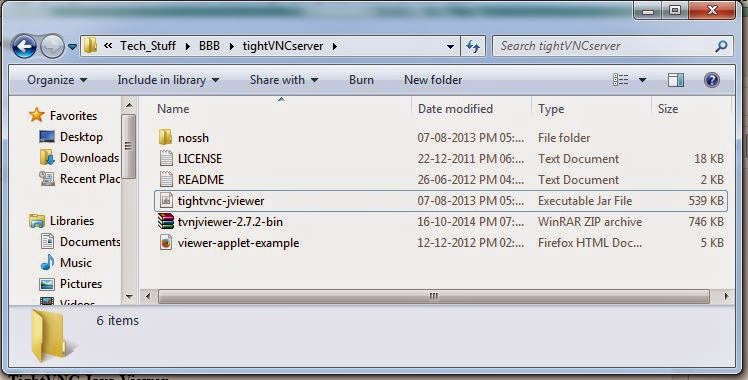Click the Burn toolbar button
Viewport: 748px width, 380px height.
[361, 80]
